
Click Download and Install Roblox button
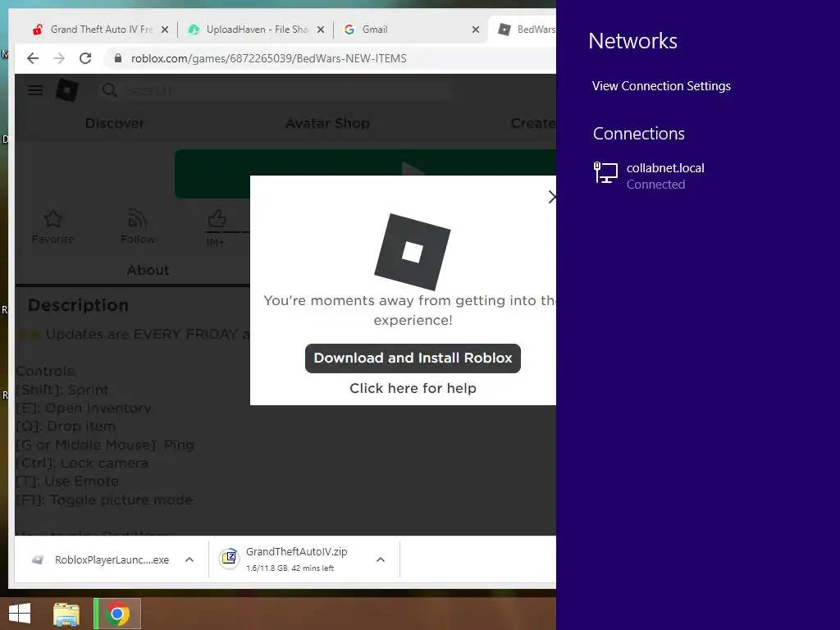point(413,358)
